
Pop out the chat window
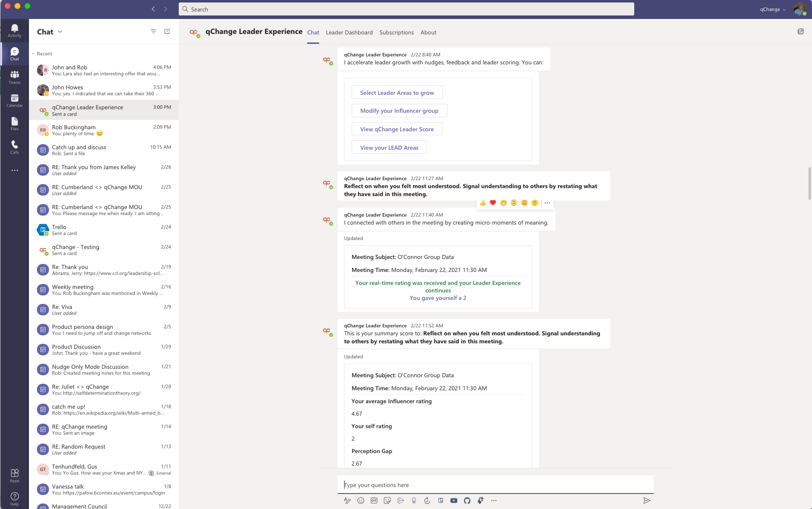click(801, 31)
